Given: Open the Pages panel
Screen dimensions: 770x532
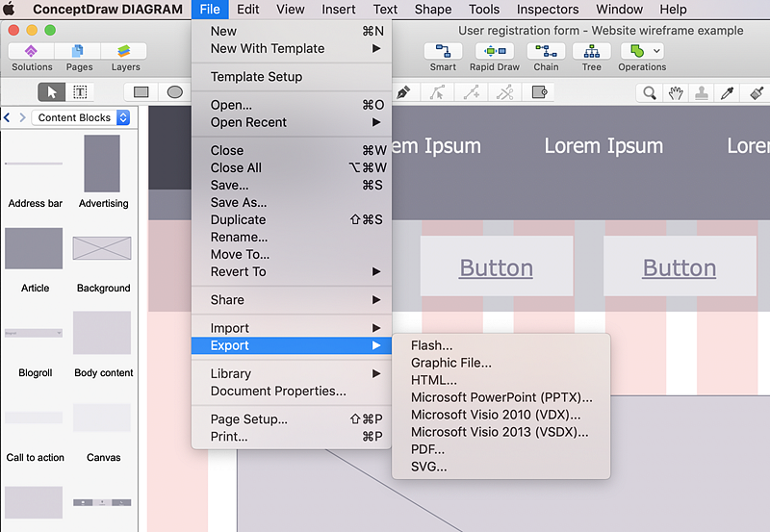Looking at the screenshot, I should pos(78,51).
